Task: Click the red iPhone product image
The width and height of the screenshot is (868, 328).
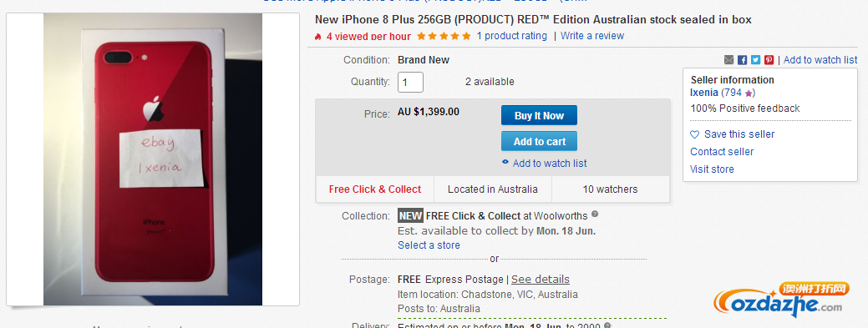Action: 153,159
